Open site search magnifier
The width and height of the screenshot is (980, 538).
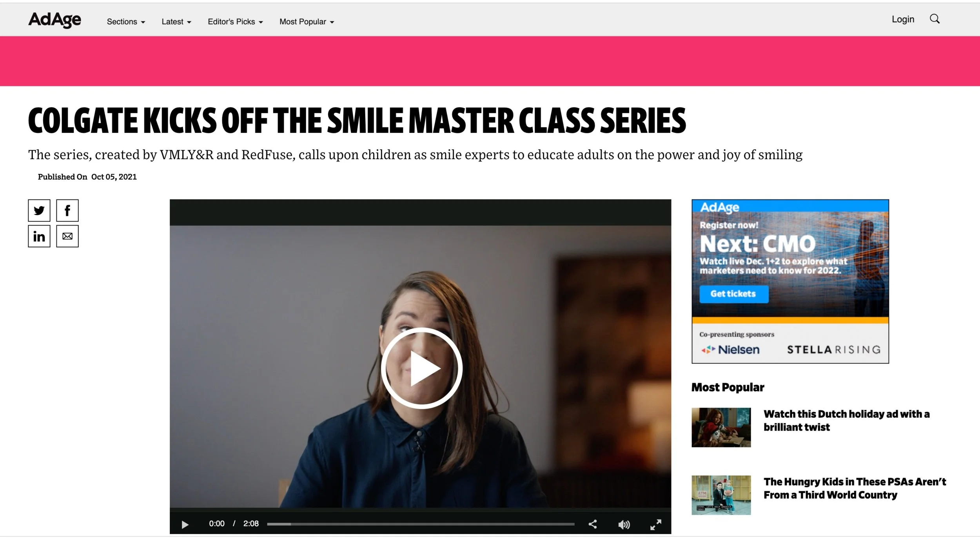click(x=935, y=19)
